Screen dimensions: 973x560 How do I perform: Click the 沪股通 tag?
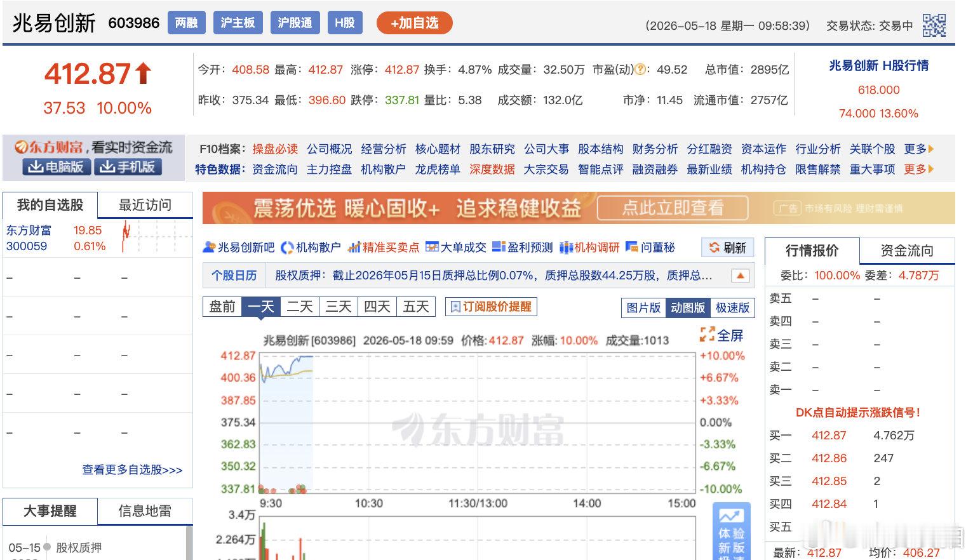[295, 23]
